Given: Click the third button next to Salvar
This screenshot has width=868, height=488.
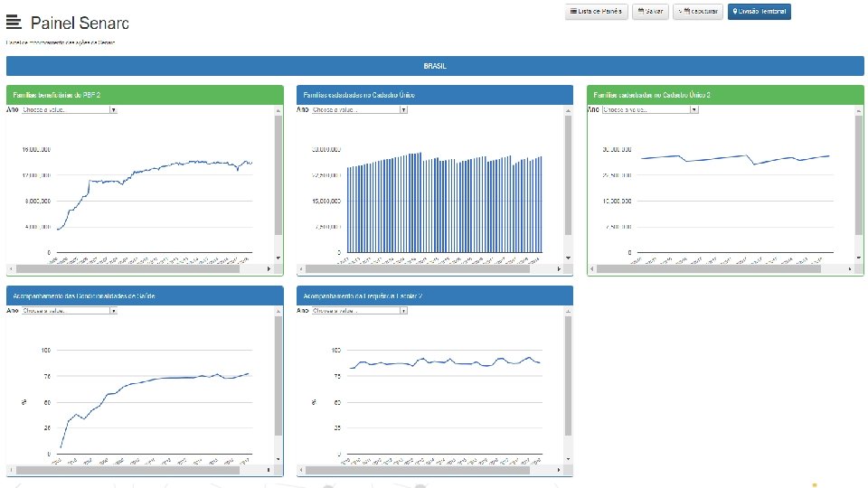Looking at the screenshot, I should tap(698, 12).
